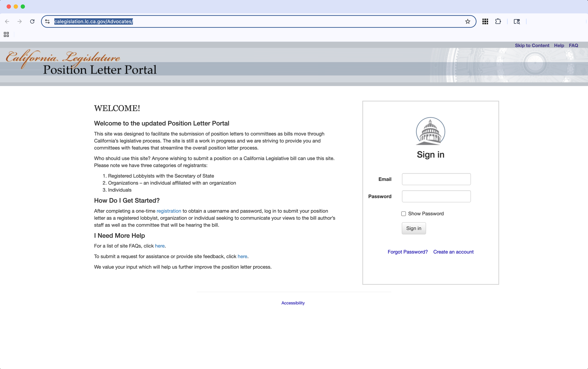Reload the Position Letter Portal page

pyautogui.click(x=32, y=21)
